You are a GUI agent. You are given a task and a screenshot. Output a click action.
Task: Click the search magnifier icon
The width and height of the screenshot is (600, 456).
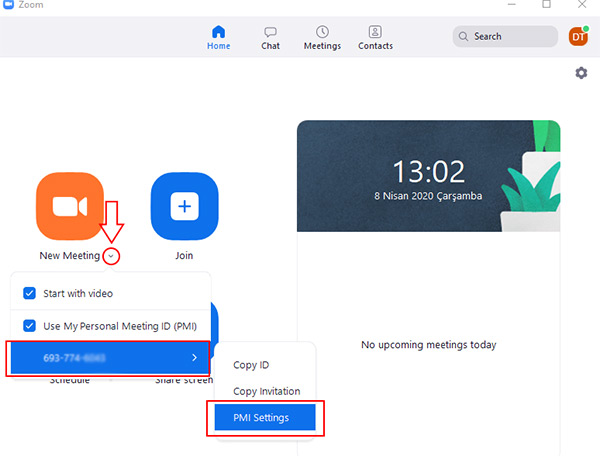(x=463, y=36)
